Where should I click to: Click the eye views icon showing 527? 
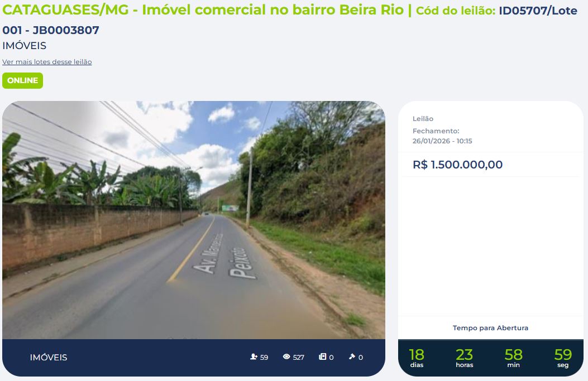point(286,356)
